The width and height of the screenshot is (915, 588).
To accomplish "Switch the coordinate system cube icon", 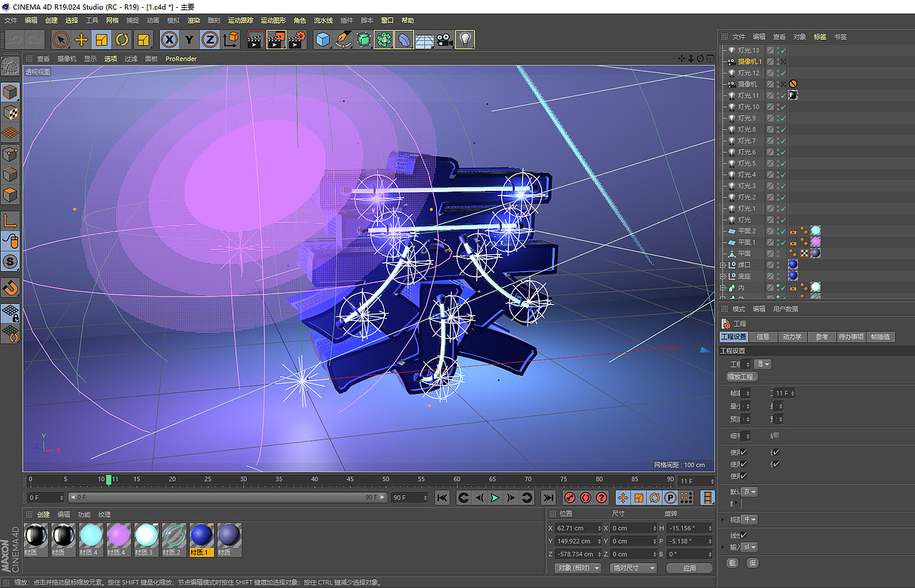I will coord(231,39).
